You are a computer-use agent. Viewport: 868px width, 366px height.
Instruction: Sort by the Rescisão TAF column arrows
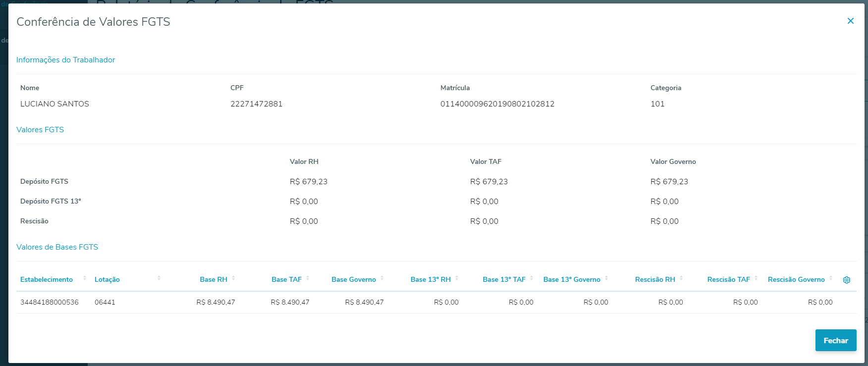[756, 278]
